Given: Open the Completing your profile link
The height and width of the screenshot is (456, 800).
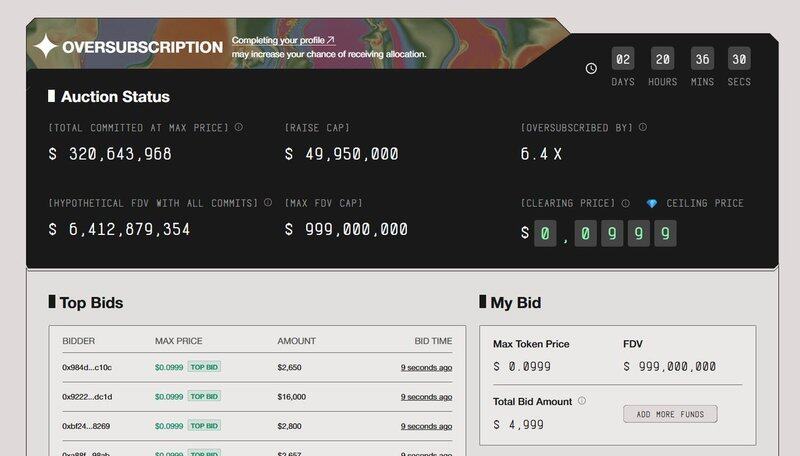Looking at the screenshot, I should click(x=284, y=40).
